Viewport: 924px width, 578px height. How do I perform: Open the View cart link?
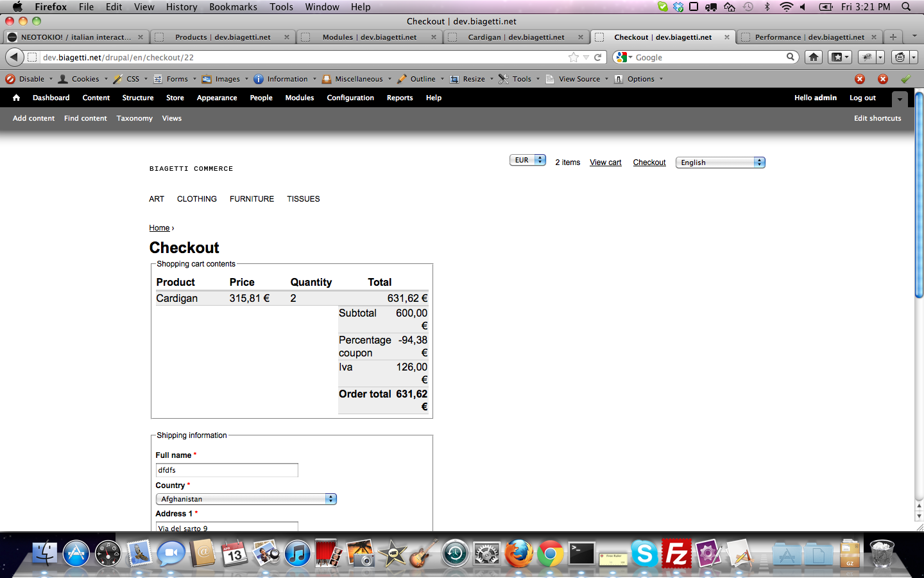(x=605, y=162)
